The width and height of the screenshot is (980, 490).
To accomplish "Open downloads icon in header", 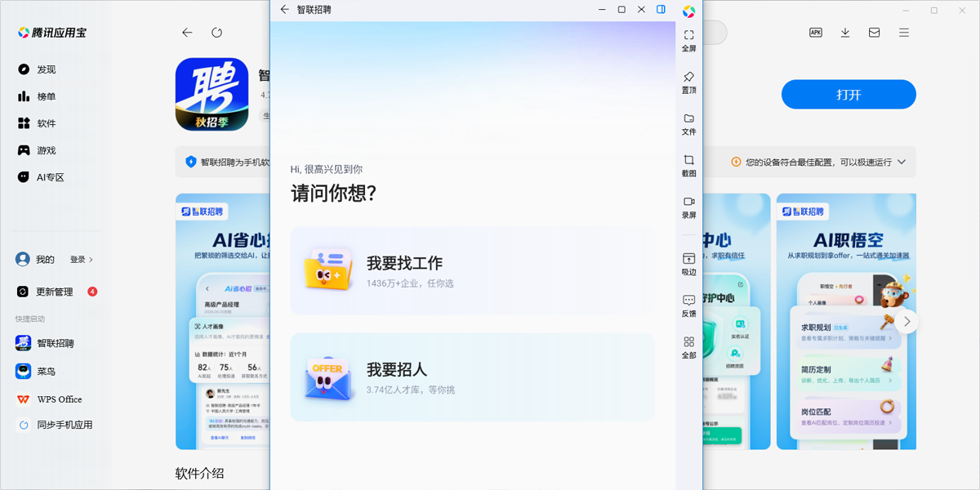I will pyautogui.click(x=845, y=33).
